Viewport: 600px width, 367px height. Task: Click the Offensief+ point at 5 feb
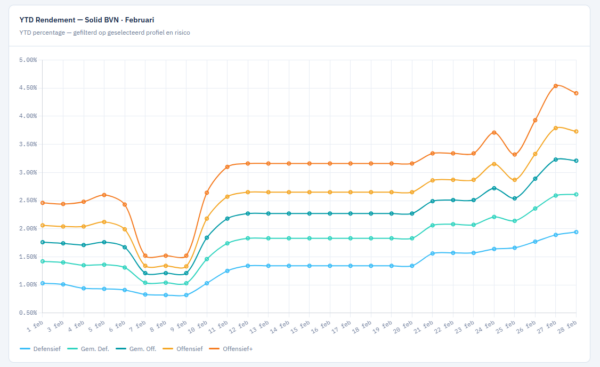[104, 195]
